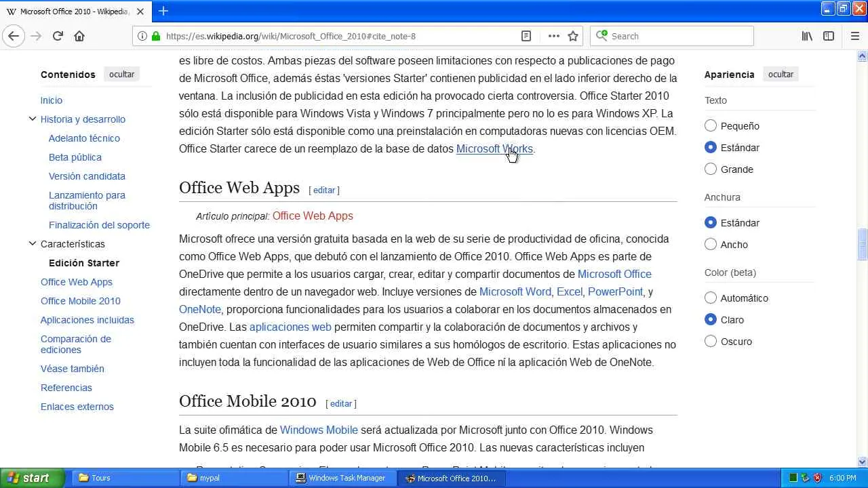This screenshot has height=488, width=868.
Task: Toggle reader view in the address bar
Action: (526, 36)
